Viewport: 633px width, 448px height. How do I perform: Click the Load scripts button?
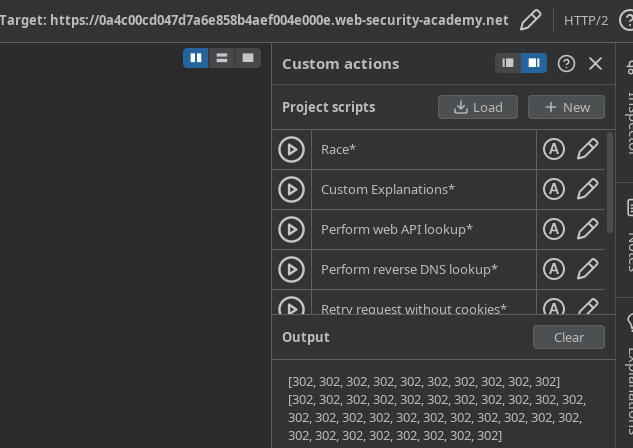pos(478,107)
